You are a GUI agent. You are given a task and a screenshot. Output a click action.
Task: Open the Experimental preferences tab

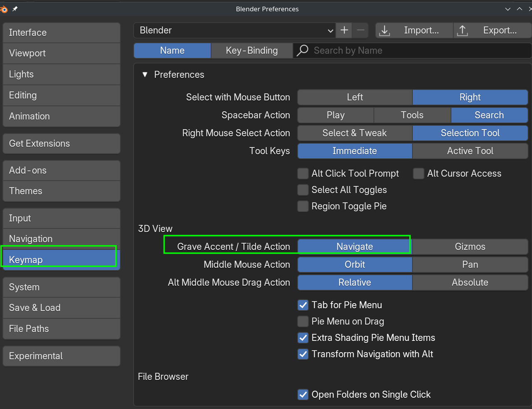point(62,356)
